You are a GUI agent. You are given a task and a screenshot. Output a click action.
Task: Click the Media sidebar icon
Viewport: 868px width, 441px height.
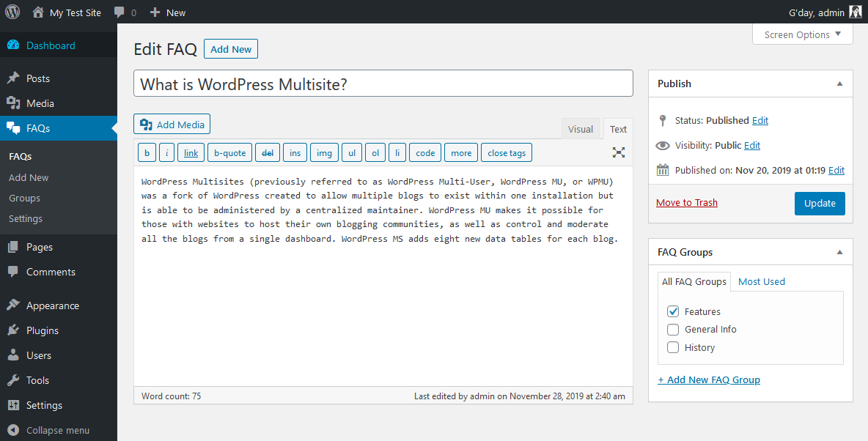click(x=13, y=103)
